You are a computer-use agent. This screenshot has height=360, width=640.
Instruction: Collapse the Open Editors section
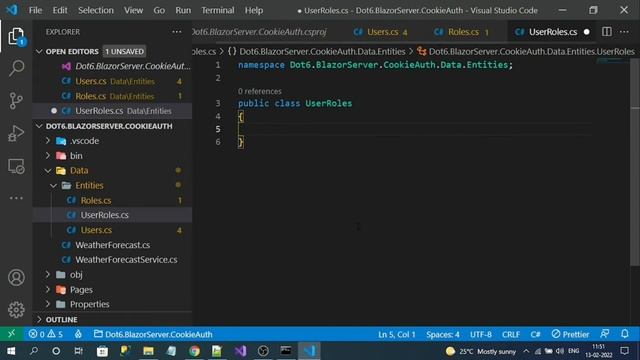pyautogui.click(x=39, y=51)
